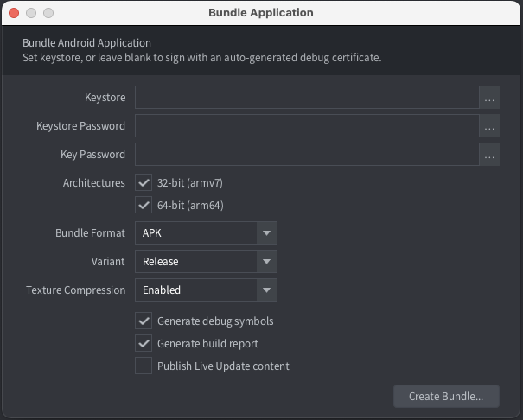Screen dimensions: 523x420
Task: Uncheck the 64-bit (arm64) architecture
Action: (144, 206)
